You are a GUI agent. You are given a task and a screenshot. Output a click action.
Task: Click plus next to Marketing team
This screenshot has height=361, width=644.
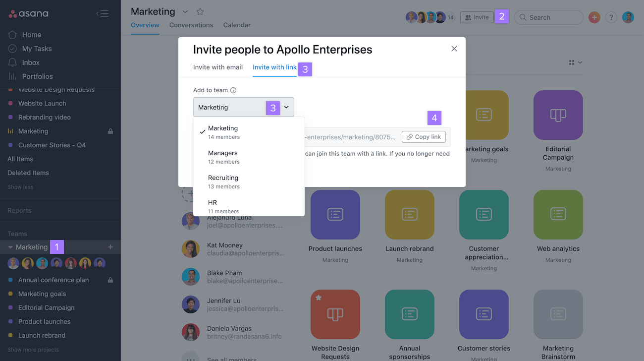(x=110, y=247)
